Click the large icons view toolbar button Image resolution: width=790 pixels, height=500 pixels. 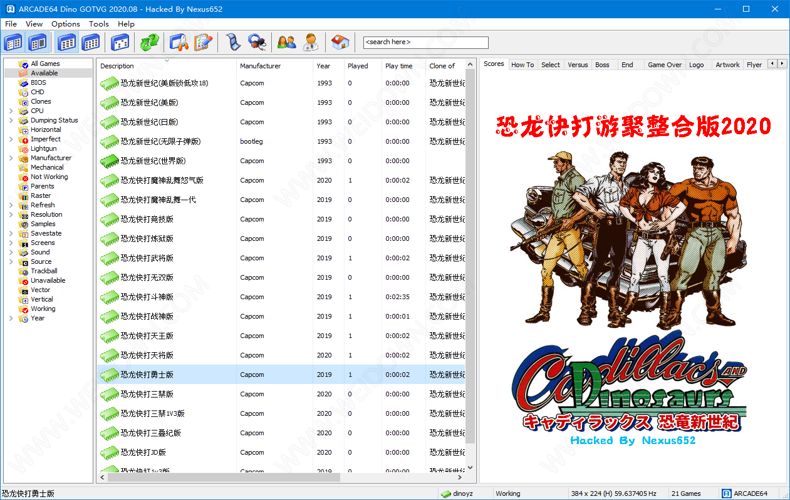click(120, 43)
